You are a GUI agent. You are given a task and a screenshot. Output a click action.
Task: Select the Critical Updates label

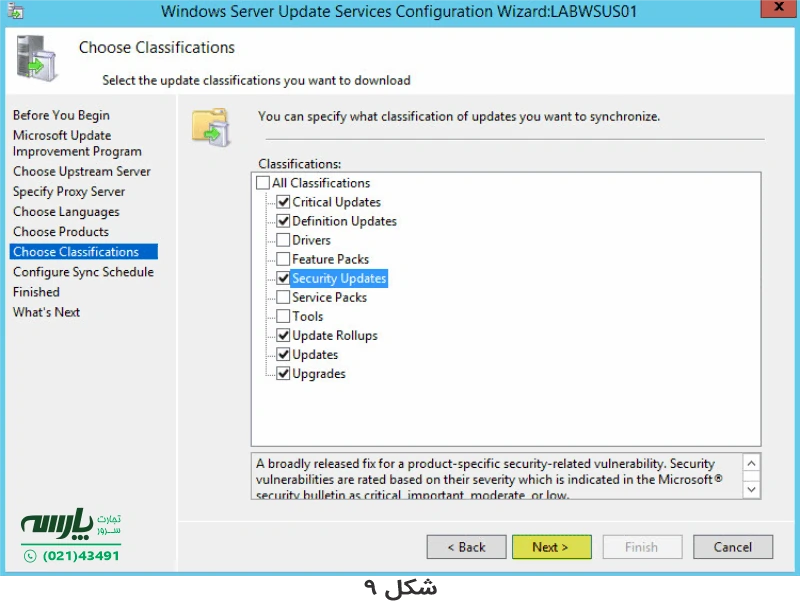(x=337, y=202)
